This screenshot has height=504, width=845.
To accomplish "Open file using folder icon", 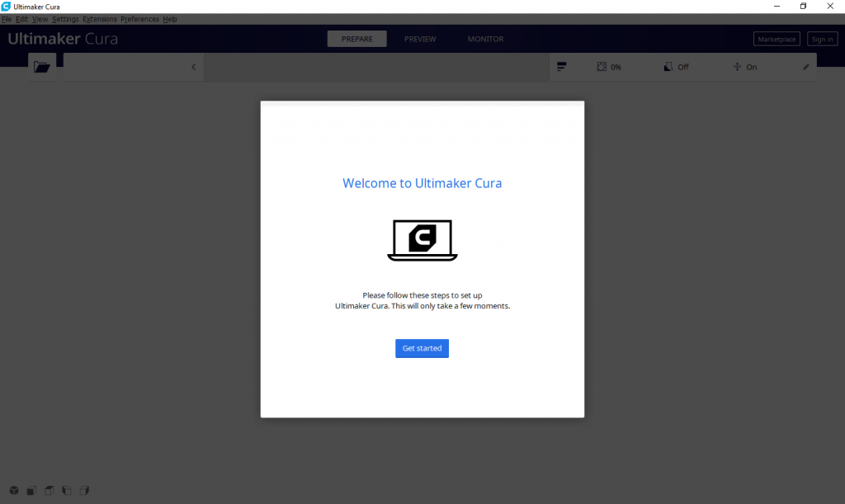I will pos(42,67).
